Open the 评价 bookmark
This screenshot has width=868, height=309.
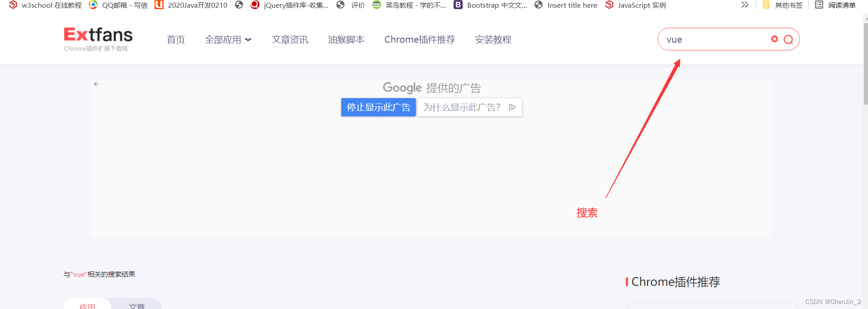(x=351, y=5)
